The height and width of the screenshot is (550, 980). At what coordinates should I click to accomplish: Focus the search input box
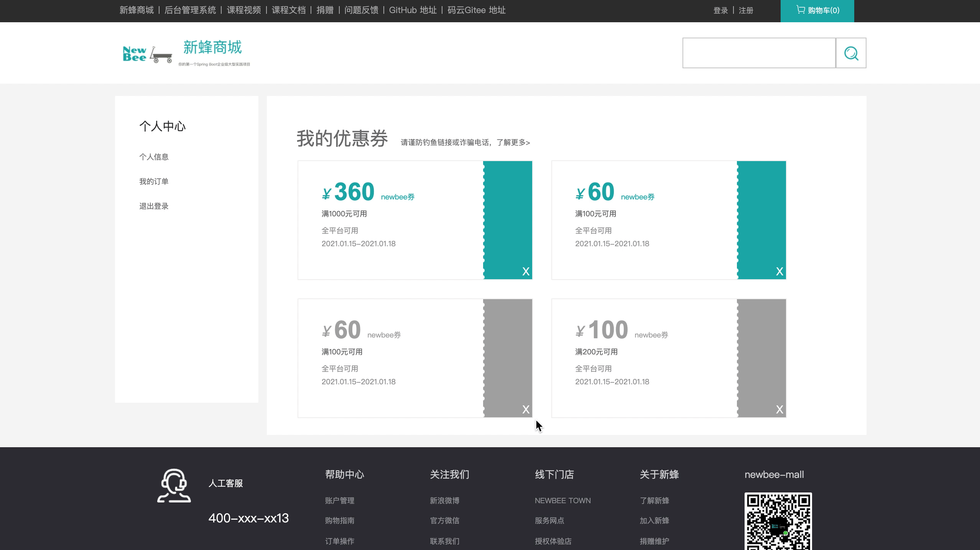pos(759,53)
